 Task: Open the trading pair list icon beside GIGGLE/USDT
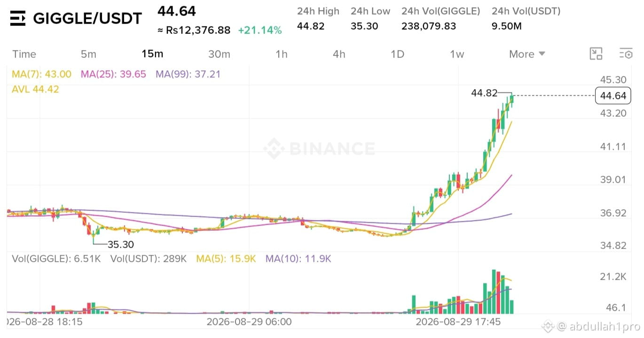[x=18, y=19]
